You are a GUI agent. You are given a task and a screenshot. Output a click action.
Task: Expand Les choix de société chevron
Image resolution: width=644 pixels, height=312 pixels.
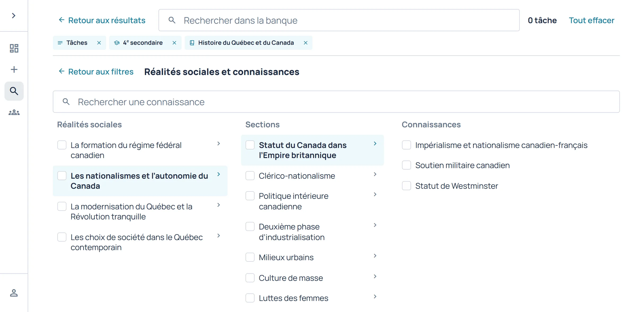point(219,236)
